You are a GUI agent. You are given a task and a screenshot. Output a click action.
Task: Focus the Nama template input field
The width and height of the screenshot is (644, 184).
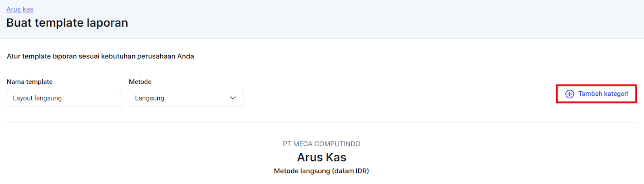tap(64, 98)
